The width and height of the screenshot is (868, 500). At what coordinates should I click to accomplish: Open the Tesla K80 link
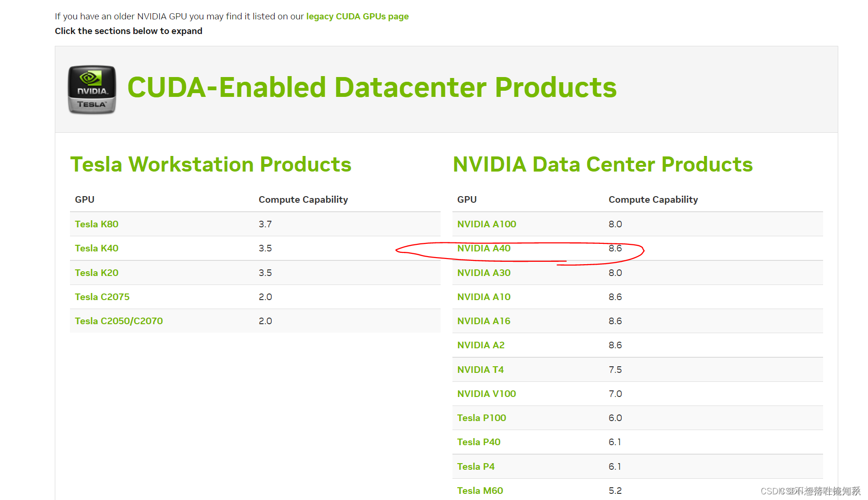(96, 224)
